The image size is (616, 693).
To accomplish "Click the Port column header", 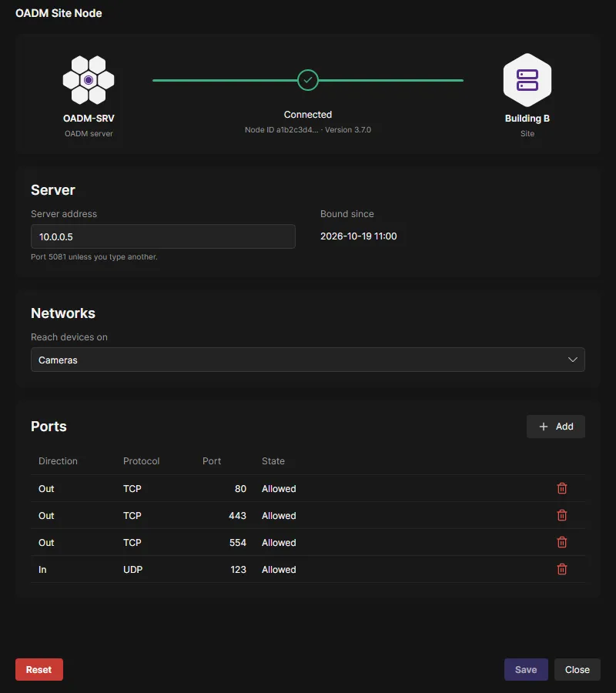I will (212, 461).
